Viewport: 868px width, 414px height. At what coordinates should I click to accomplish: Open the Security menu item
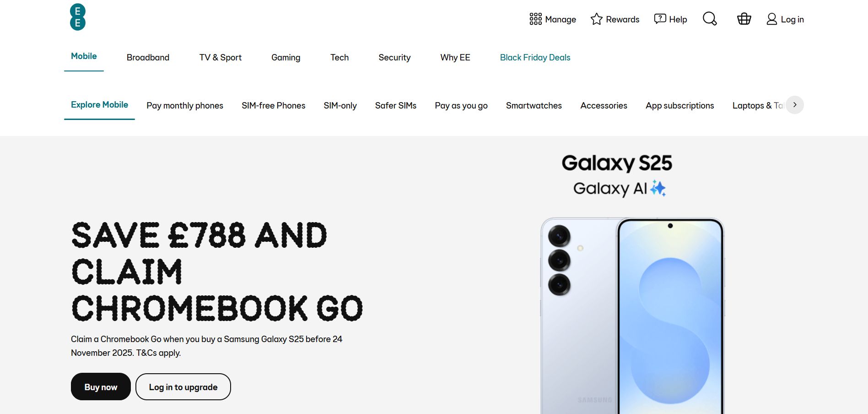(x=394, y=57)
